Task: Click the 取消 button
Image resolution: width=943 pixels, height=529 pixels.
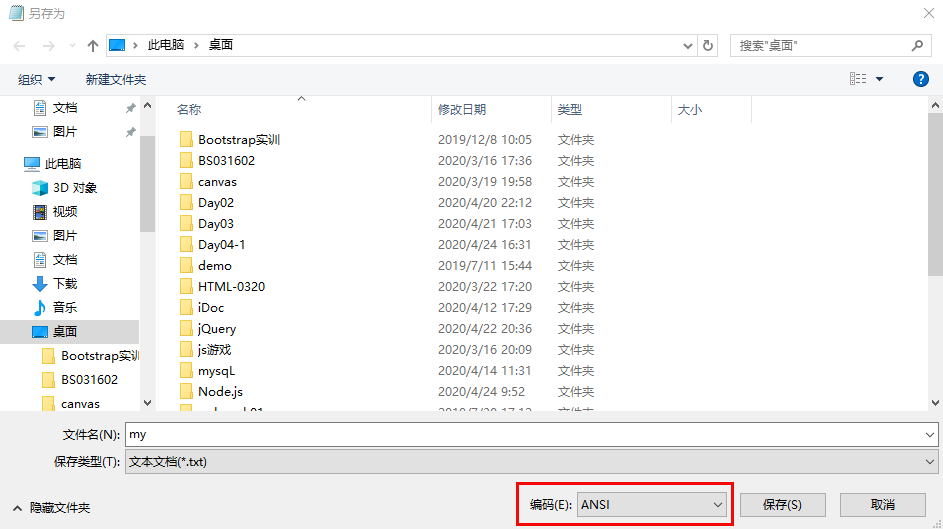Action: click(x=882, y=505)
